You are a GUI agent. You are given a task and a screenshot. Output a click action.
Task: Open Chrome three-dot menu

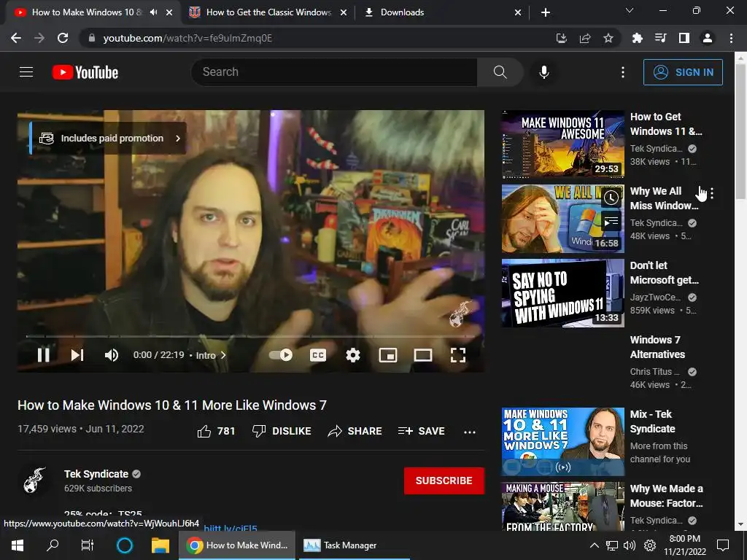pyautogui.click(x=731, y=38)
